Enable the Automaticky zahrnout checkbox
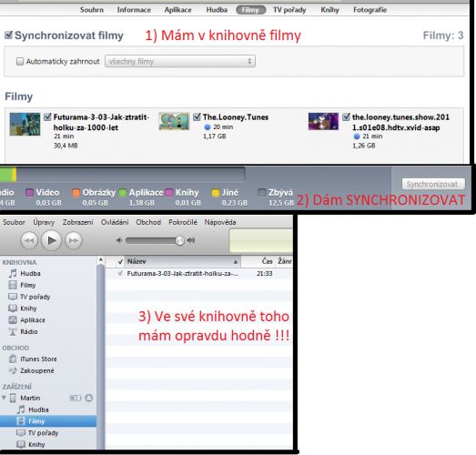This screenshot has width=476, height=455. pyautogui.click(x=20, y=61)
